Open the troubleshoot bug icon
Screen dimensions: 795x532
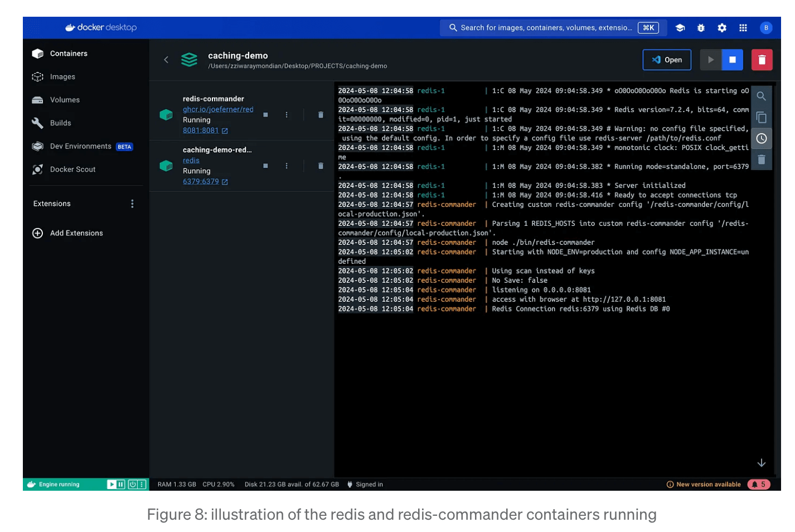point(701,28)
